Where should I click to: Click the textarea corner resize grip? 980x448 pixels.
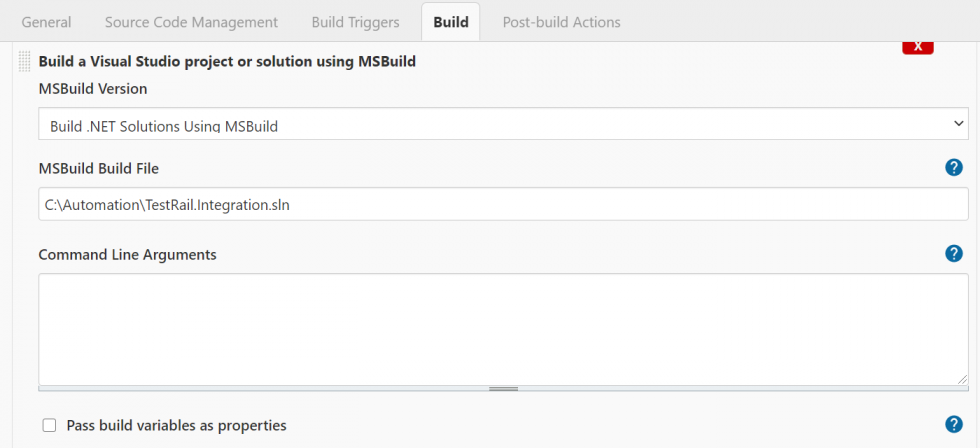tap(961, 378)
